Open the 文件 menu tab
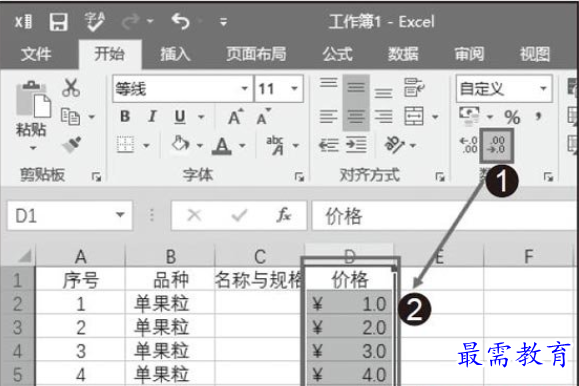Viewport: 579px width, 386px height. click(x=36, y=55)
